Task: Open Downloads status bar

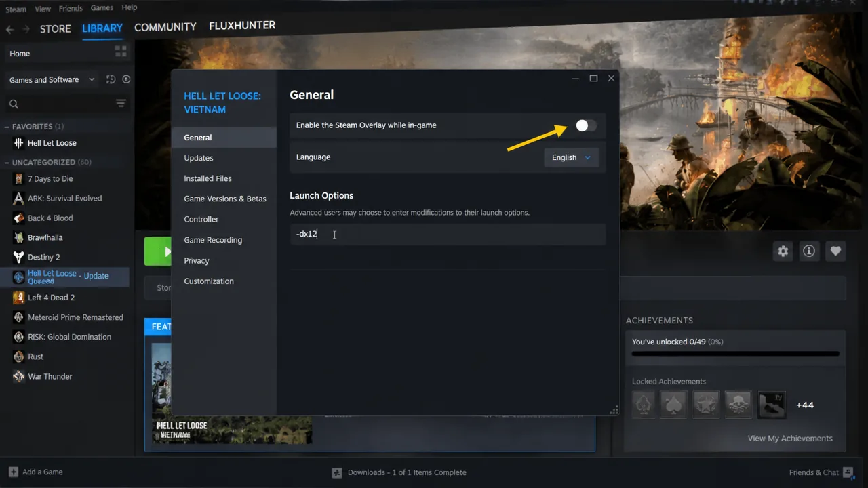Action: coord(399,472)
